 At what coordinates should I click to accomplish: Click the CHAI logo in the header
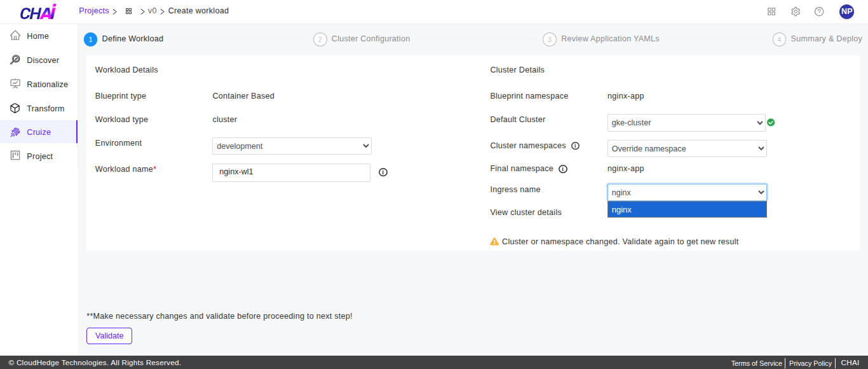coord(37,12)
